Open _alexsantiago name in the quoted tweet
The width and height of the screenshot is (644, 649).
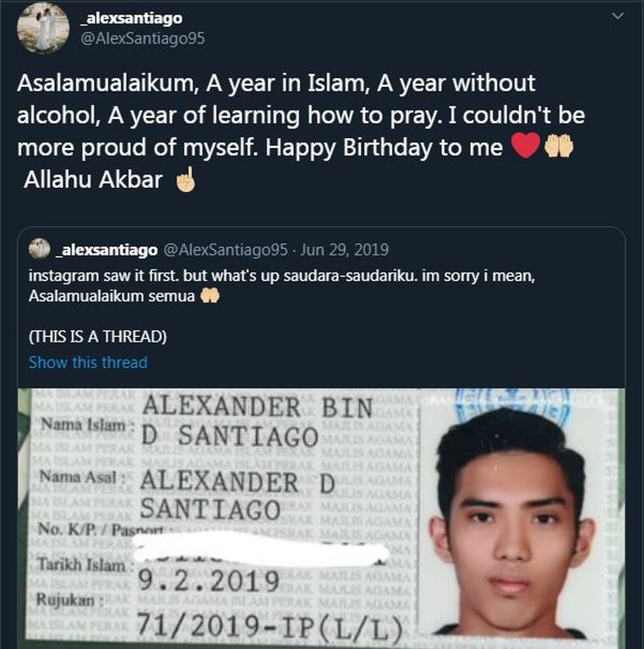point(107,250)
